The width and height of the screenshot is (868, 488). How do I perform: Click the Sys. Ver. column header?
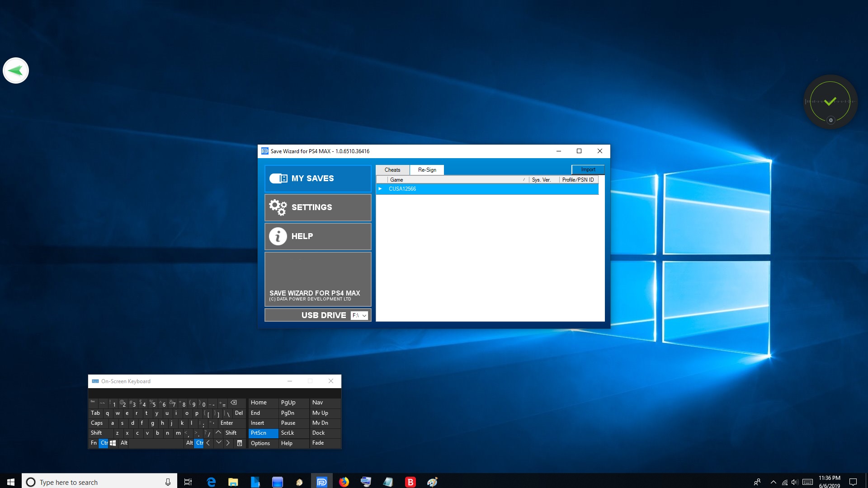coord(544,180)
